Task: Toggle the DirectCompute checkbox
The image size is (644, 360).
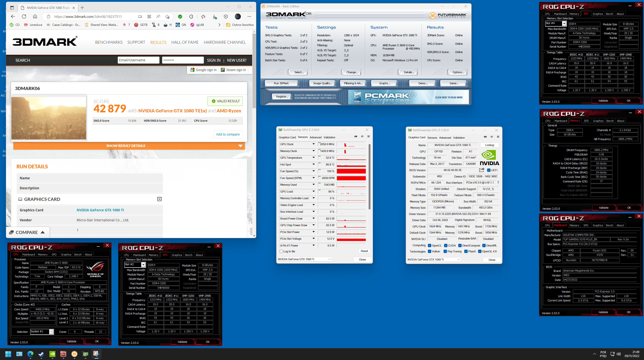Action: coord(460,245)
